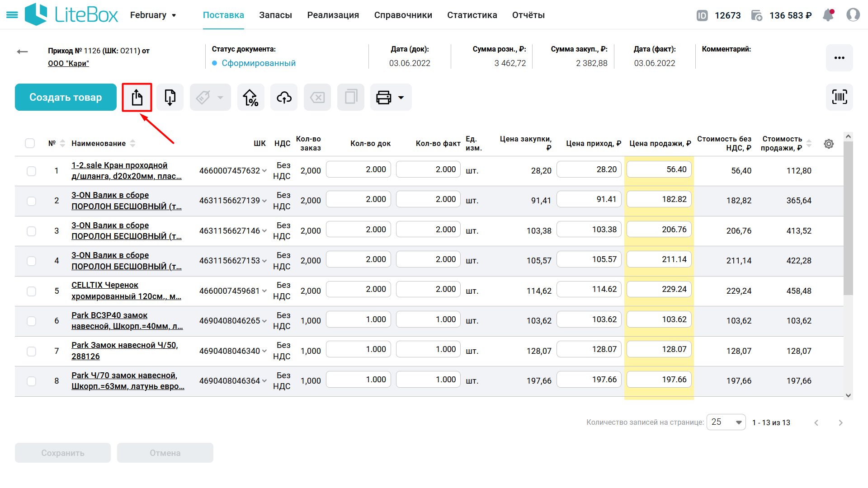The height and width of the screenshot is (488, 868).
Task: Go to next page arrow
Action: tap(840, 422)
